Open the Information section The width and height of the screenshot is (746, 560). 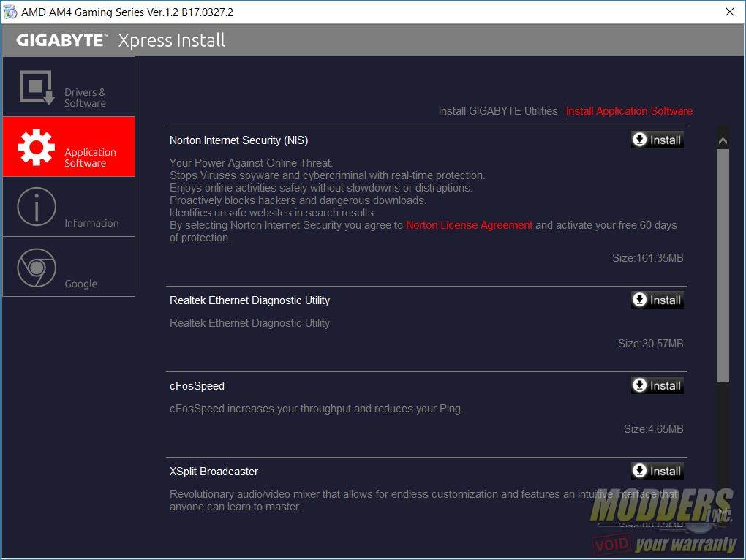point(69,207)
